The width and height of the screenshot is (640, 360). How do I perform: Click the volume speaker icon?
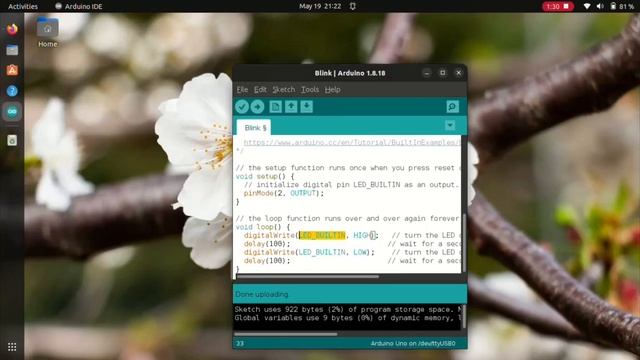point(600,6)
